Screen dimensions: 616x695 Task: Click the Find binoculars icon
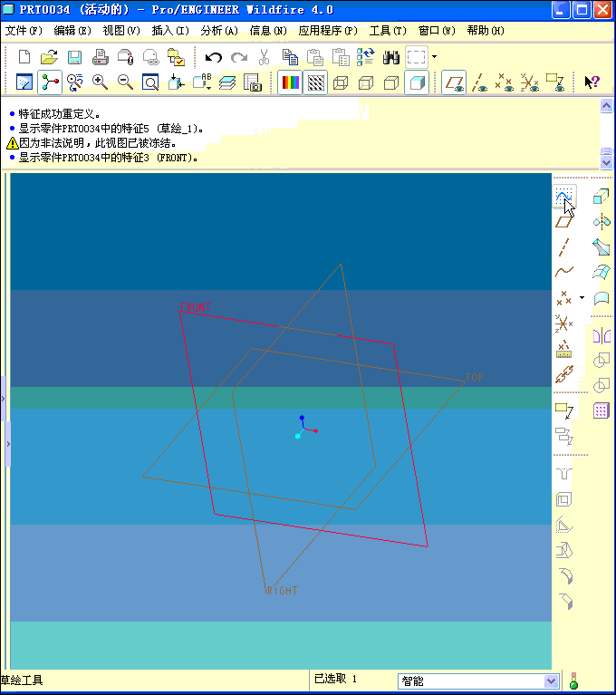(391, 57)
